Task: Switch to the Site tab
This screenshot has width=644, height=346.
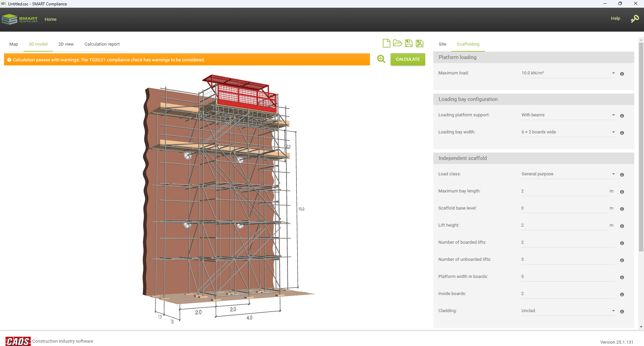Action: coord(442,44)
